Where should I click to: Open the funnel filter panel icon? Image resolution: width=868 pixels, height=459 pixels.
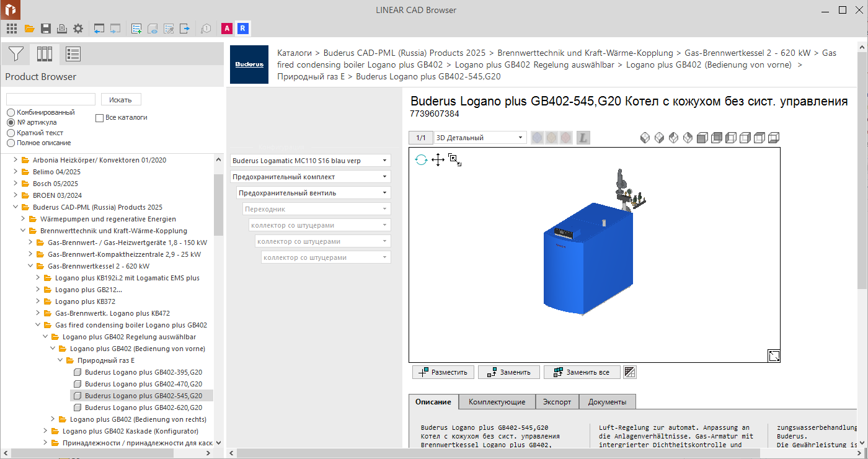pyautogui.click(x=15, y=55)
